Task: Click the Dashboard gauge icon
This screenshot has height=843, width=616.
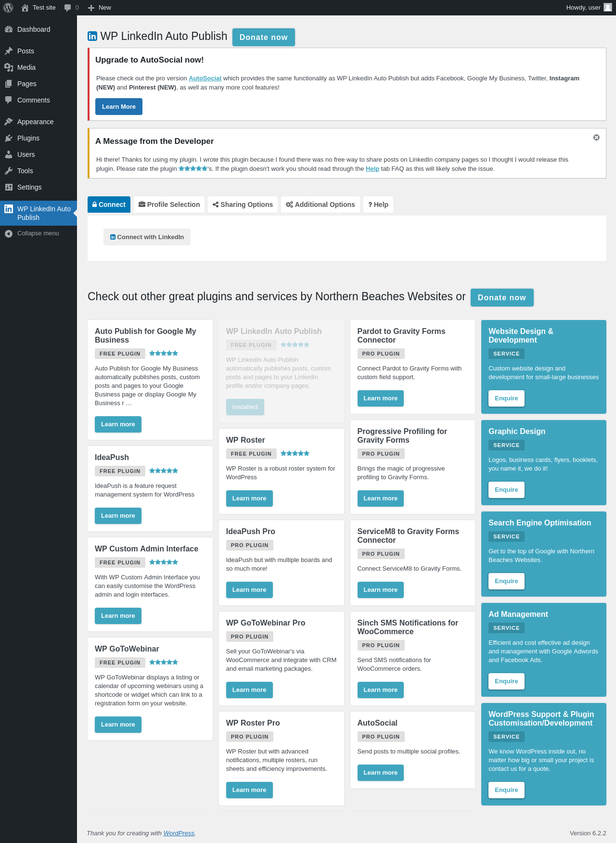Action: 9,29
